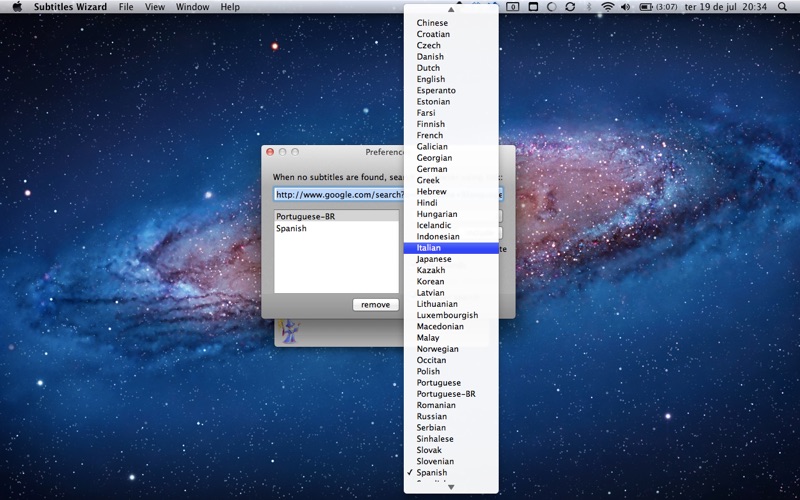Choose Polish from the language menu

[451, 371]
